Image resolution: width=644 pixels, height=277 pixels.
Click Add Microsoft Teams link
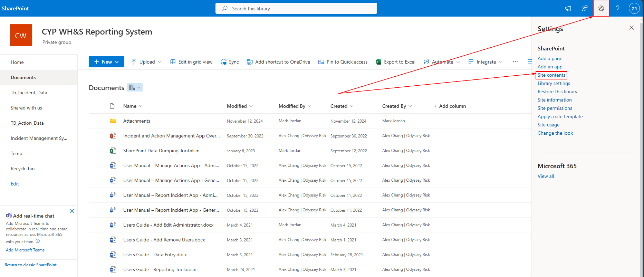(25, 250)
